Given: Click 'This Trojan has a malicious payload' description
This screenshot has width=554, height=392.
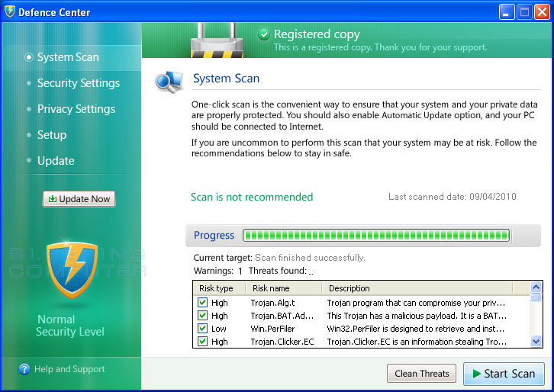Looking at the screenshot, I should (x=417, y=316).
